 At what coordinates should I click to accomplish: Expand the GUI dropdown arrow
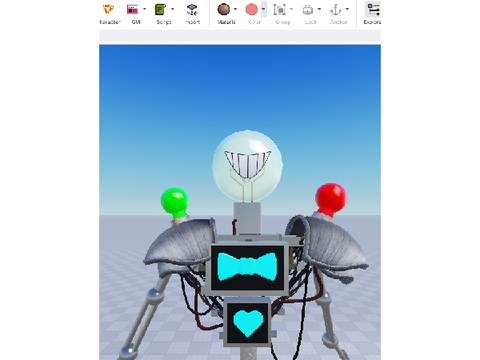click(x=145, y=9)
